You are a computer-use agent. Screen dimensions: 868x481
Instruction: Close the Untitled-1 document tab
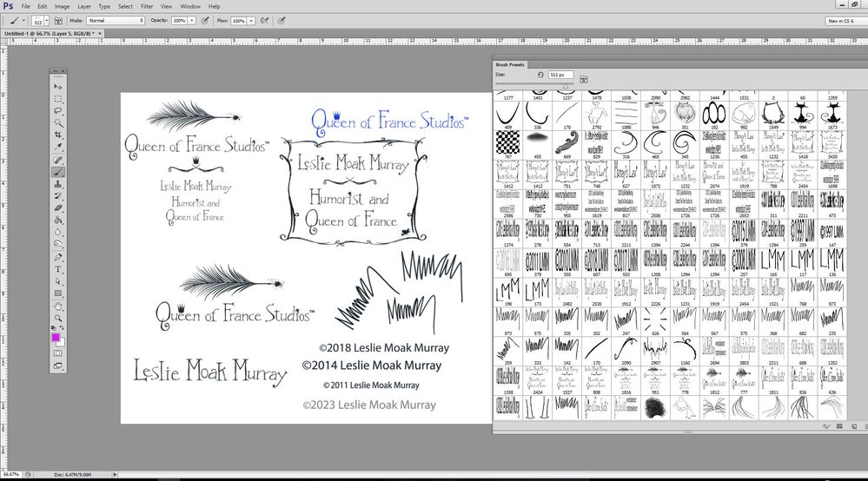(100, 33)
